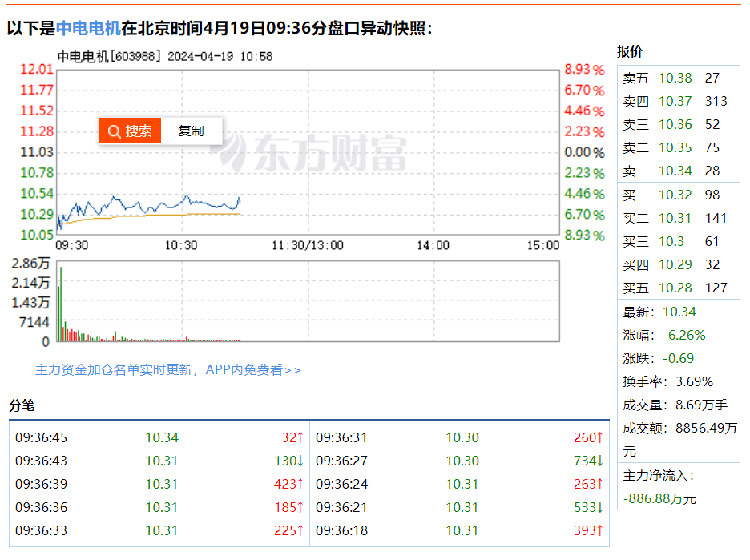Viewport: 750px width, 560px height.
Task: Select the 卖二 price 10.35
Action: (675, 147)
